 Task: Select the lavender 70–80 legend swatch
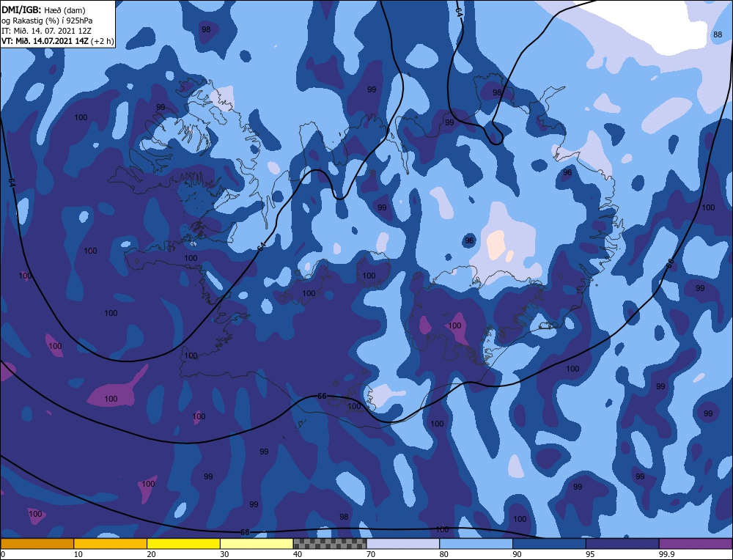403,543
